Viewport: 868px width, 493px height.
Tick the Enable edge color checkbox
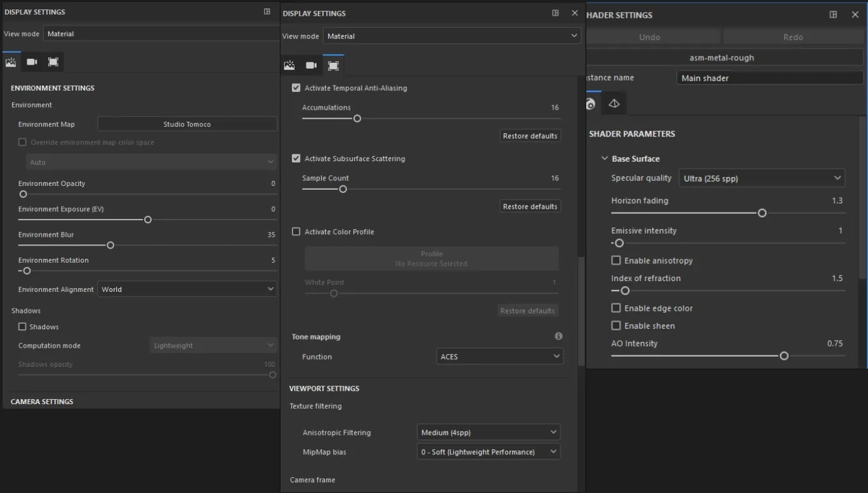pos(615,308)
